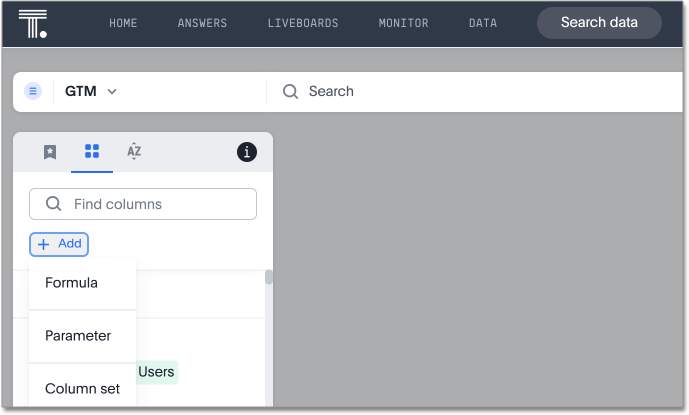Select the grid view tab icon

click(92, 152)
